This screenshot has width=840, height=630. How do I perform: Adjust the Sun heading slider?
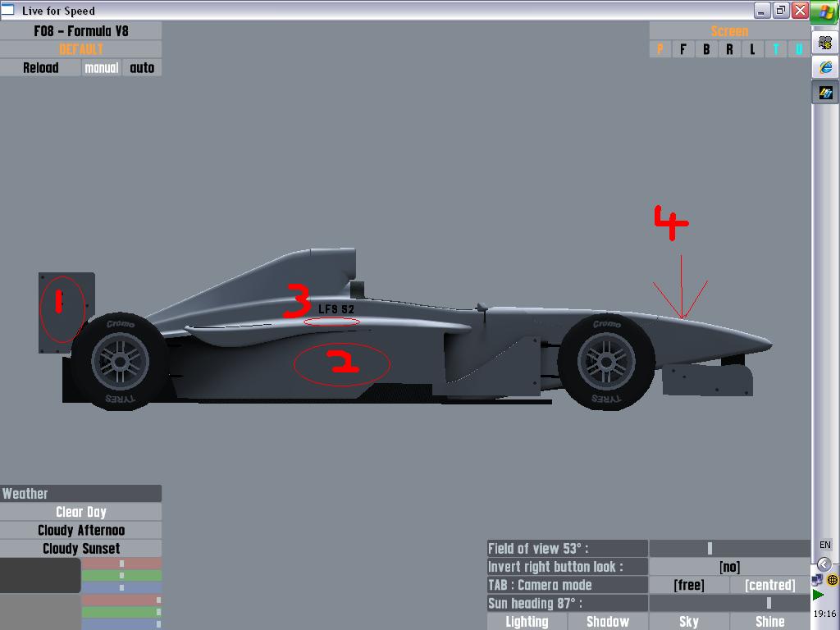(729, 603)
